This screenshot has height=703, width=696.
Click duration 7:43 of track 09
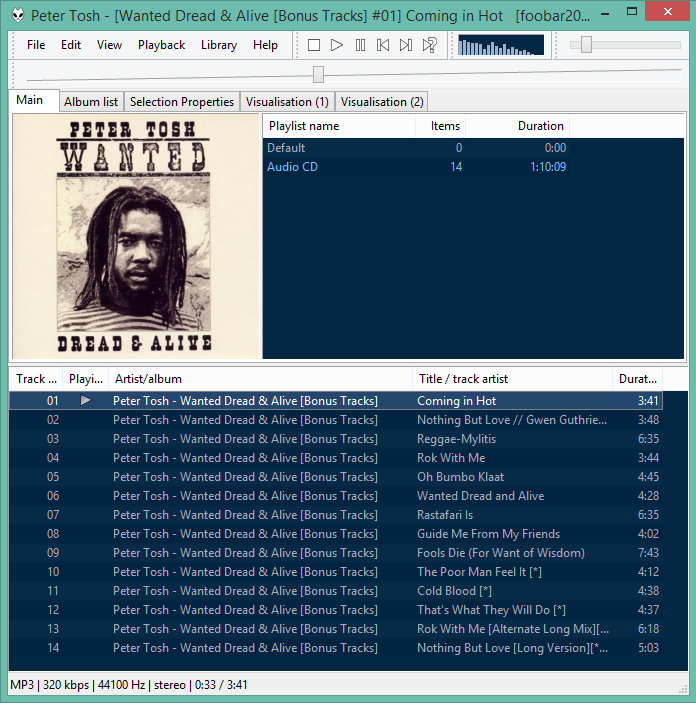click(648, 553)
